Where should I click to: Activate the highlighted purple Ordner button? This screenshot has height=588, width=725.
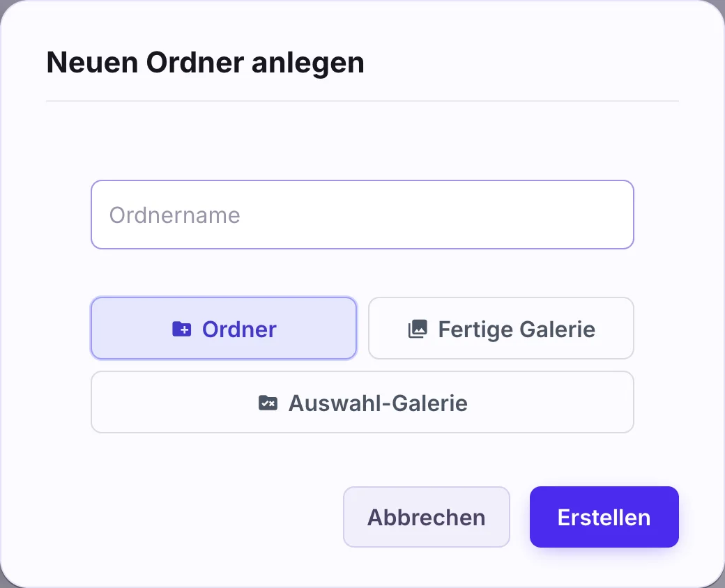[224, 328]
